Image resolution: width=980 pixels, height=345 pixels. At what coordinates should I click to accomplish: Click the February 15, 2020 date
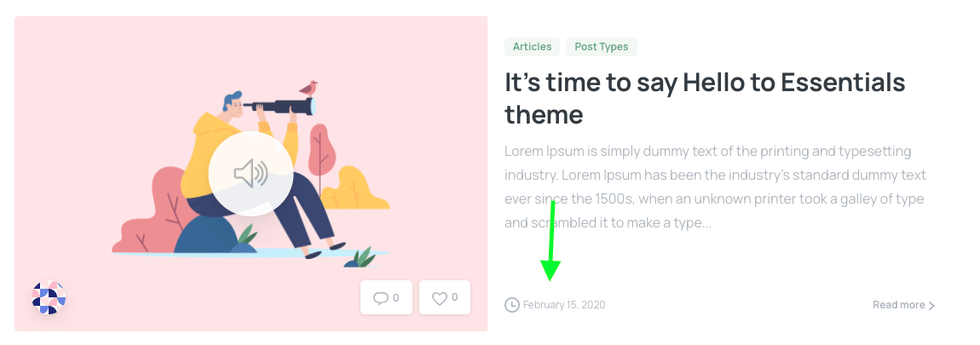(564, 305)
